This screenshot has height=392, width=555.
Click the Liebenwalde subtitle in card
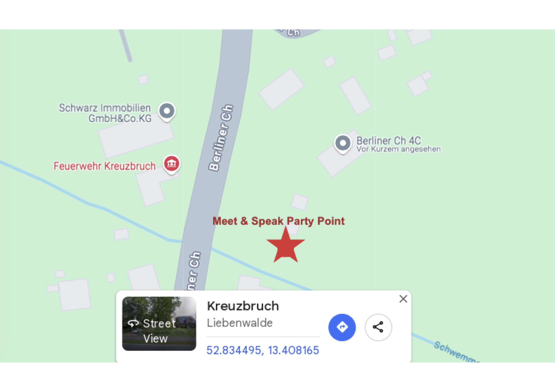coord(240,323)
